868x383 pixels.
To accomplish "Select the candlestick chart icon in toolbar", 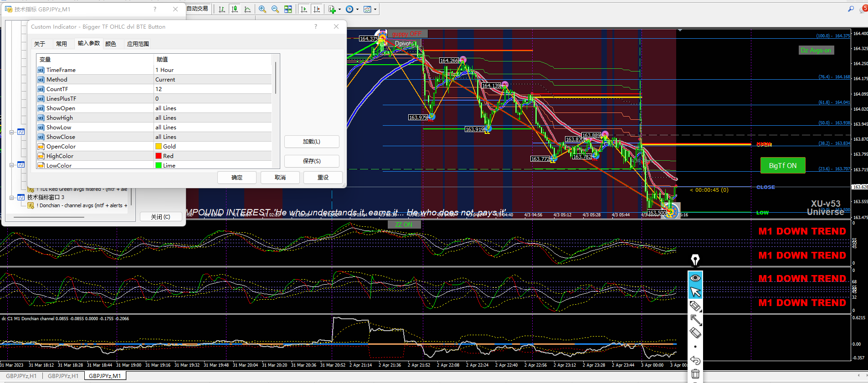I will (235, 9).
